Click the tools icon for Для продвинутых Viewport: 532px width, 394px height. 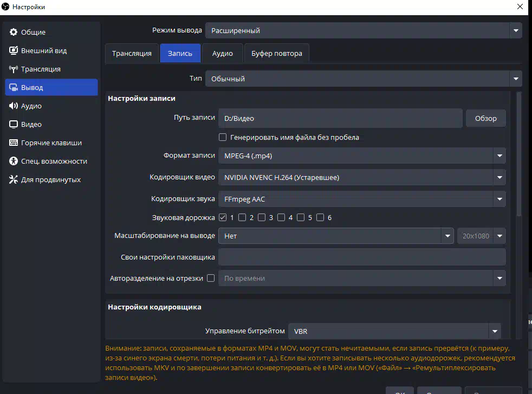point(13,179)
